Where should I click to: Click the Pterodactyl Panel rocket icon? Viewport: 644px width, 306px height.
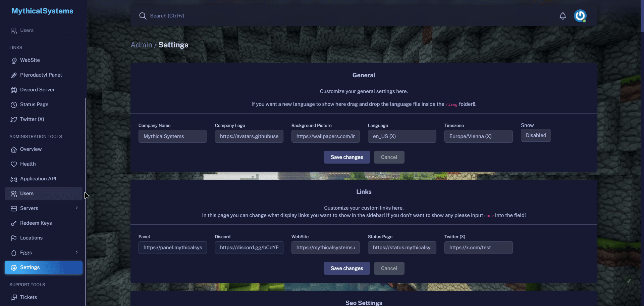click(x=14, y=75)
